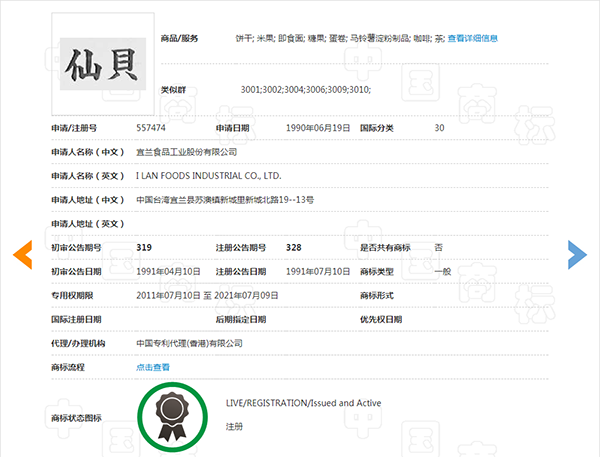This screenshot has height=457, width=600.
Task: Click the 申请/注册号 label
Action: [74, 128]
